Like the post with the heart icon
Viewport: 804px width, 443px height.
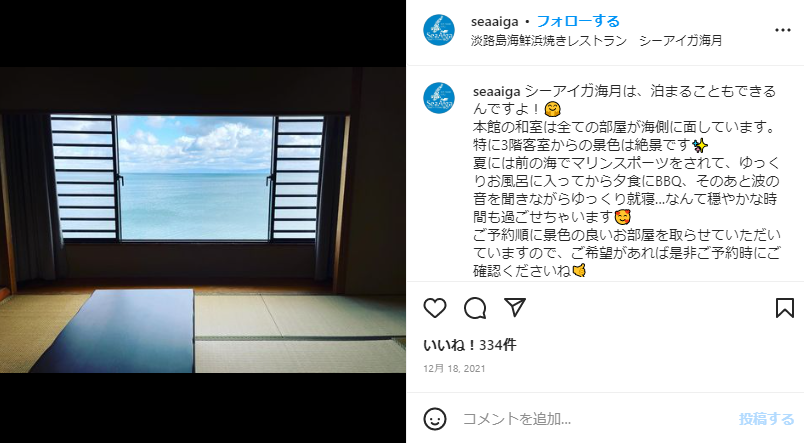pos(435,308)
